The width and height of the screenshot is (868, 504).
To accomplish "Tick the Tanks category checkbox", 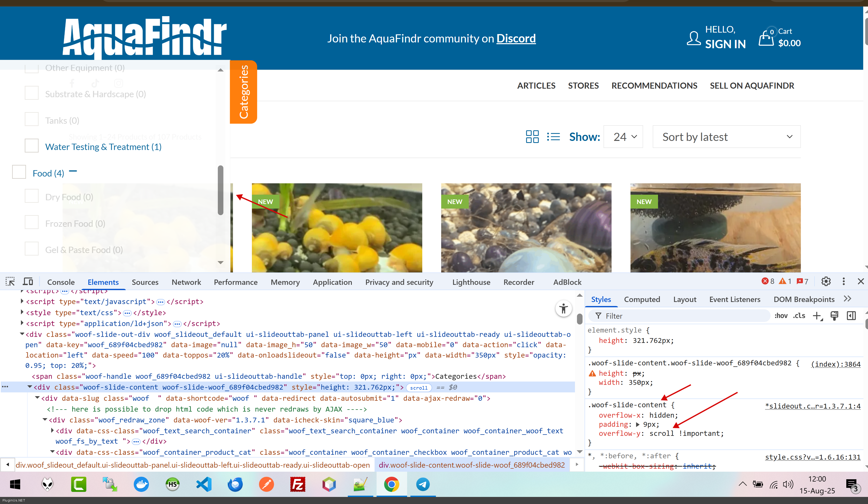I will pos(32,119).
